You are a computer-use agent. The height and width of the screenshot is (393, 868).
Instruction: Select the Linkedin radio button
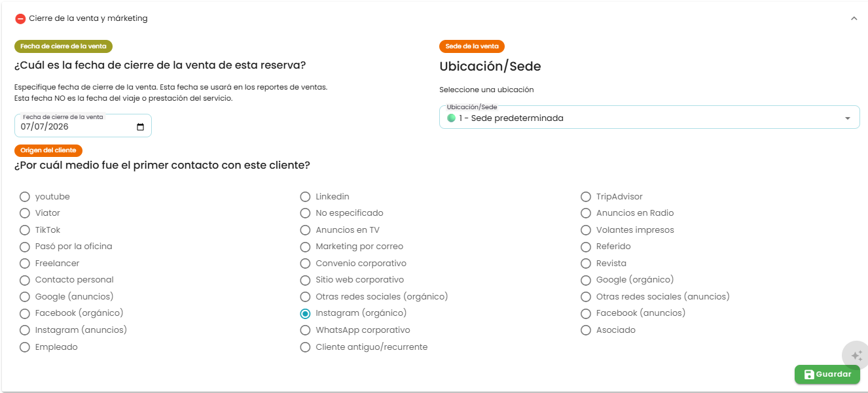[305, 197]
